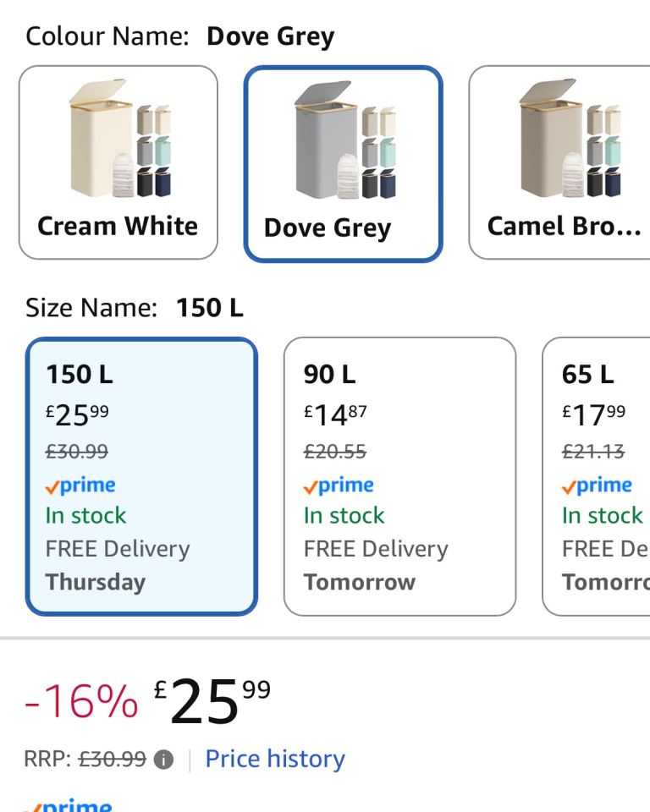Click the £17.99 price in 65 L card
This screenshot has height=812, width=650.
pyautogui.click(x=594, y=414)
